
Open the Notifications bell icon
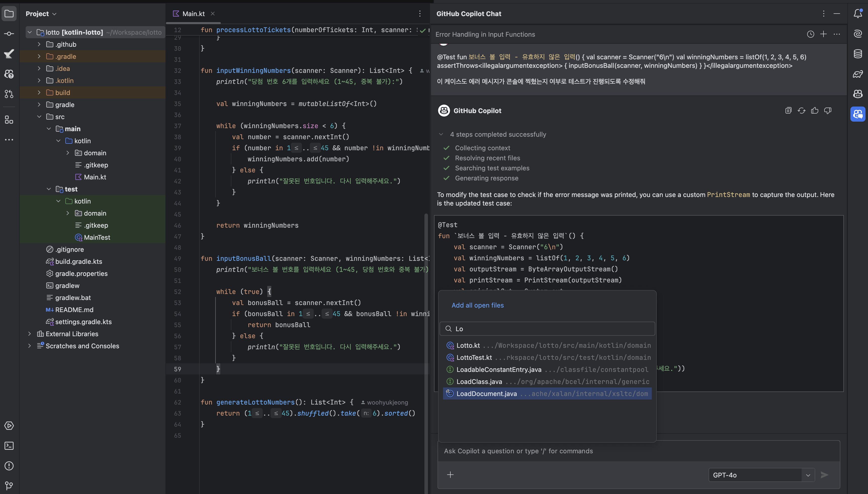pyautogui.click(x=858, y=14)
